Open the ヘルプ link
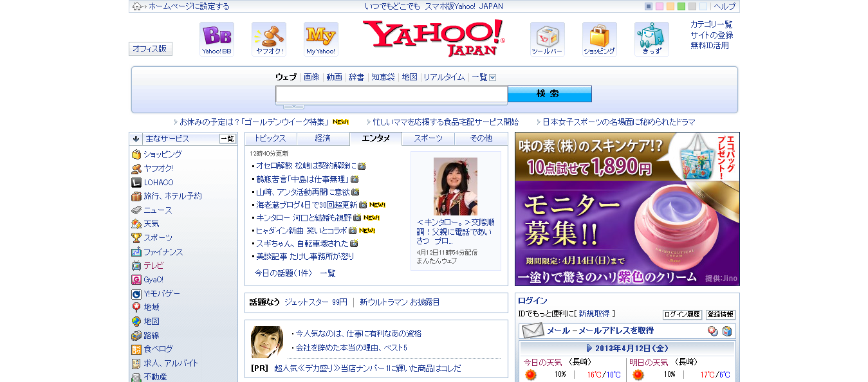This screenshot has width=868, height=382. coord(725,6)
